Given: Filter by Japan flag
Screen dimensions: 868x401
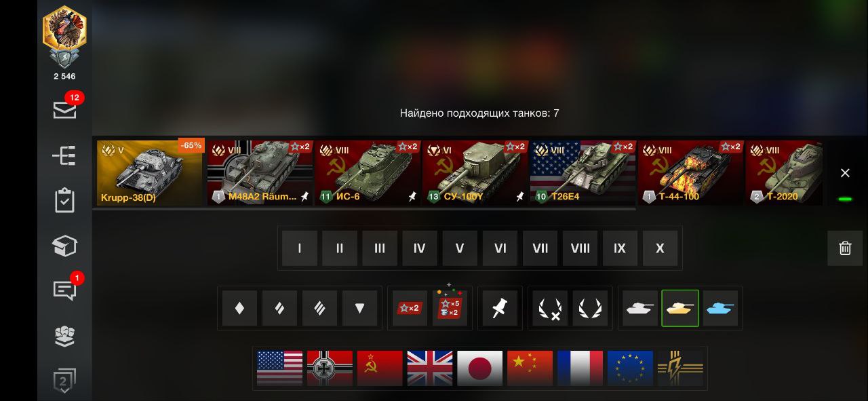Looking at the screenshot, I should (x=480, y=368).
